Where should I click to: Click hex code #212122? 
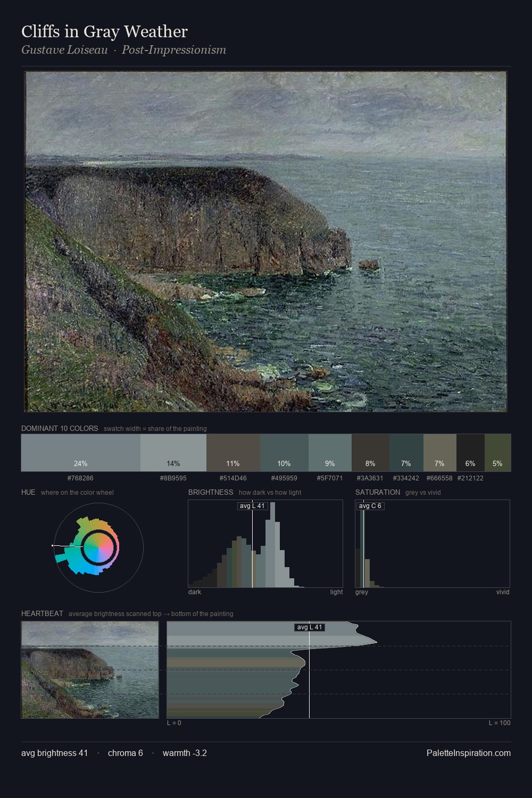click(470, 478)
